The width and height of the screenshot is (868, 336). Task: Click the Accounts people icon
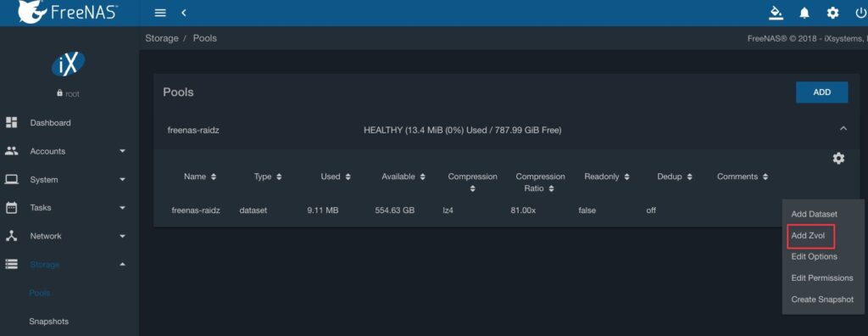pos(12,151)
